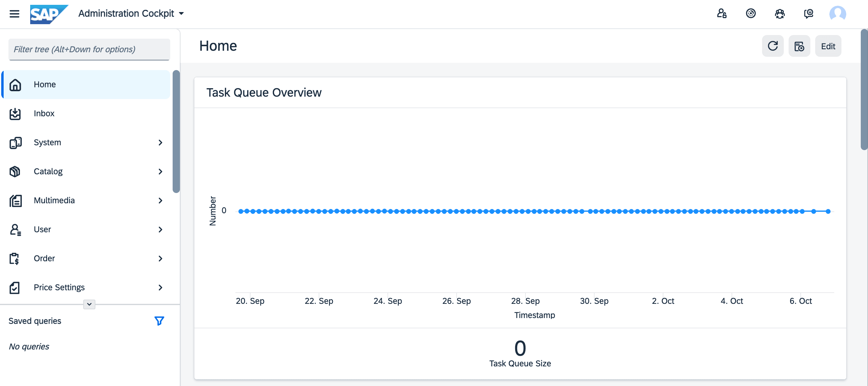Open the user profile avatar
This screenshot has height=386, width=868.
837,14
